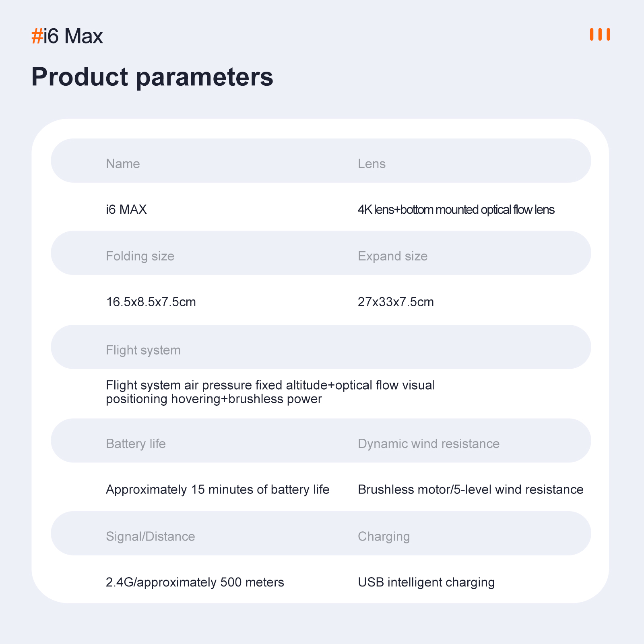The image size is (644, 644).
Task: Click the i6 MAX name value
Action: pos(126,209)
